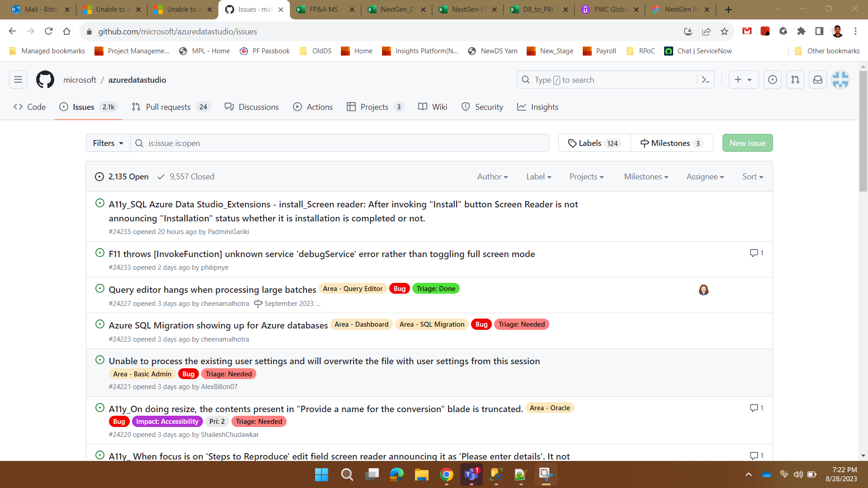
Task: Open the Insights tab
Action: pyautogui.click(x=538, y=107)
